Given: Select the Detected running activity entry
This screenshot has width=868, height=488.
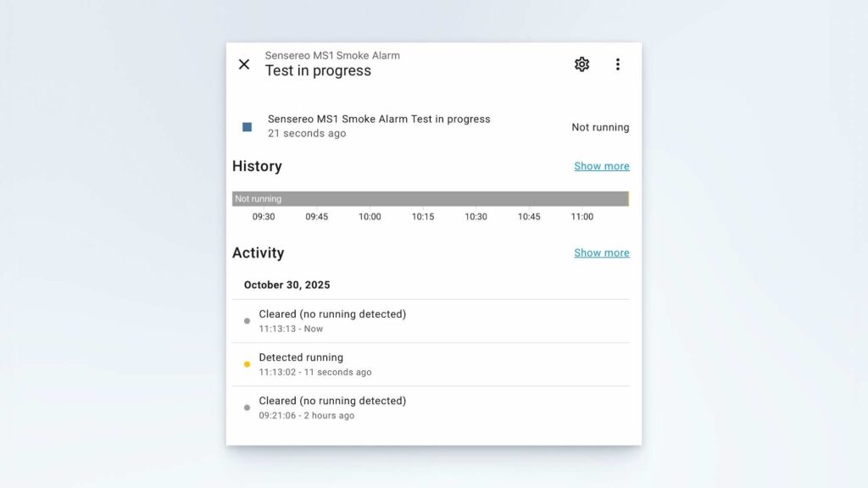Looking at the screenshot, I should tap(301, 358).
